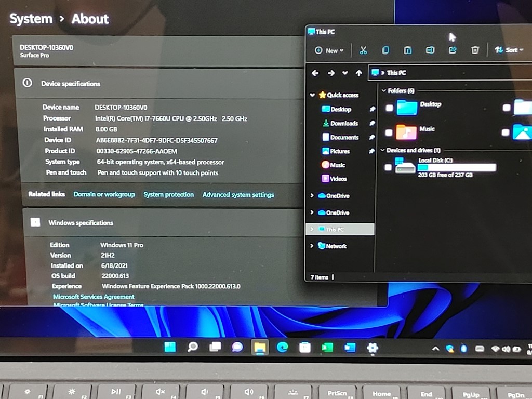
Task: Open the Settings gear icon on taskbar
Action: (372, 348)
